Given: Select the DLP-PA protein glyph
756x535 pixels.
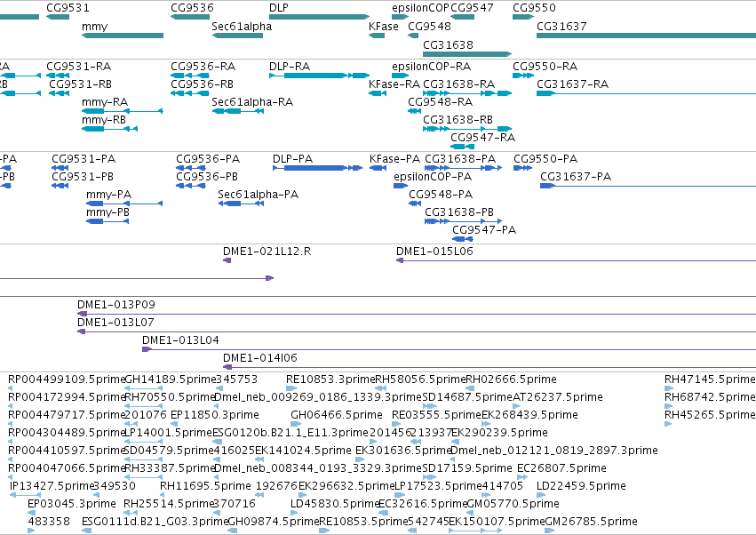Looking at the screenshot, I should coord(318,168).
